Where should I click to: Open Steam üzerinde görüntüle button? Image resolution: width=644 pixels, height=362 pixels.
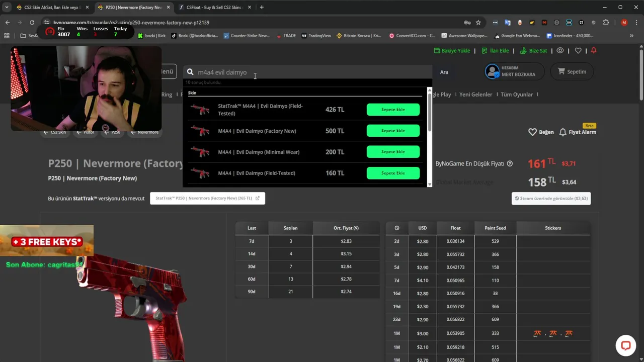coord(551,198)
